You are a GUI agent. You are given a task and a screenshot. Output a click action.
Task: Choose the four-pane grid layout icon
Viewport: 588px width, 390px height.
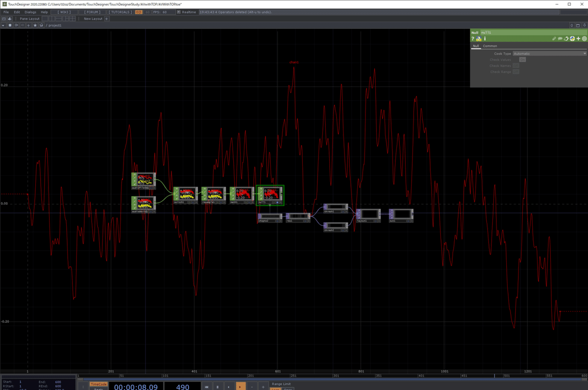tap(73, 19)
